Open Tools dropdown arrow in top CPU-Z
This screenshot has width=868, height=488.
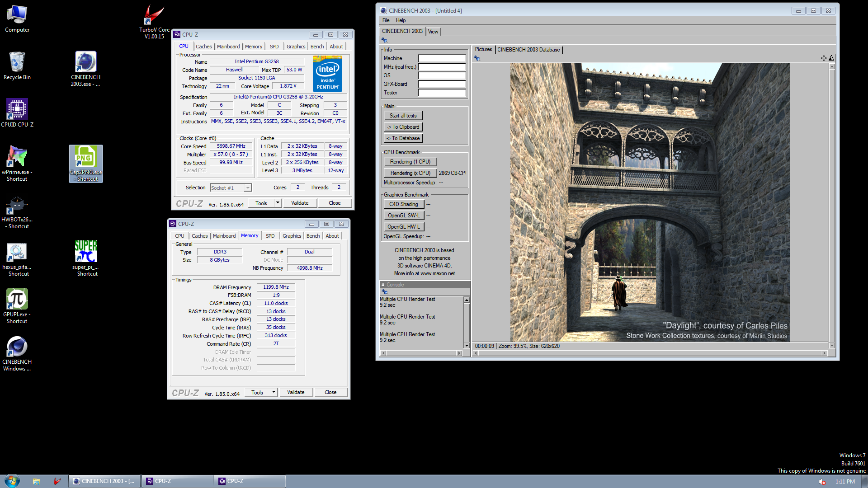click(x=278, y=203)
